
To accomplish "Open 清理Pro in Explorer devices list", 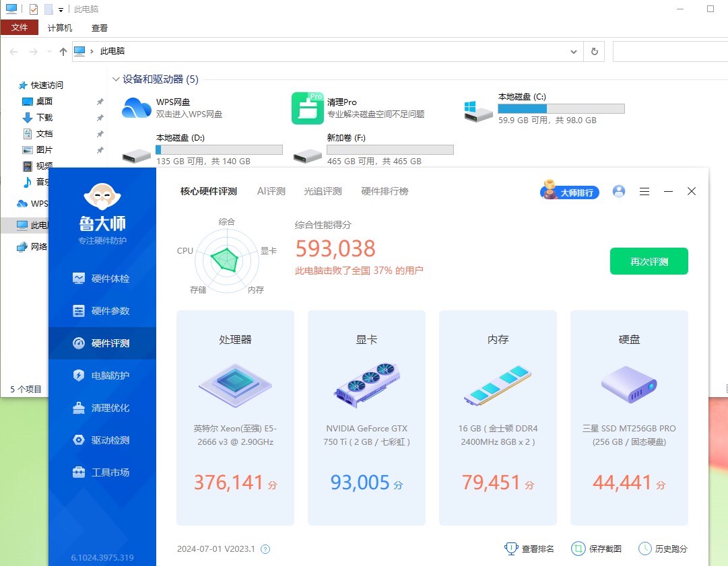I will click(x=307, y=108).
